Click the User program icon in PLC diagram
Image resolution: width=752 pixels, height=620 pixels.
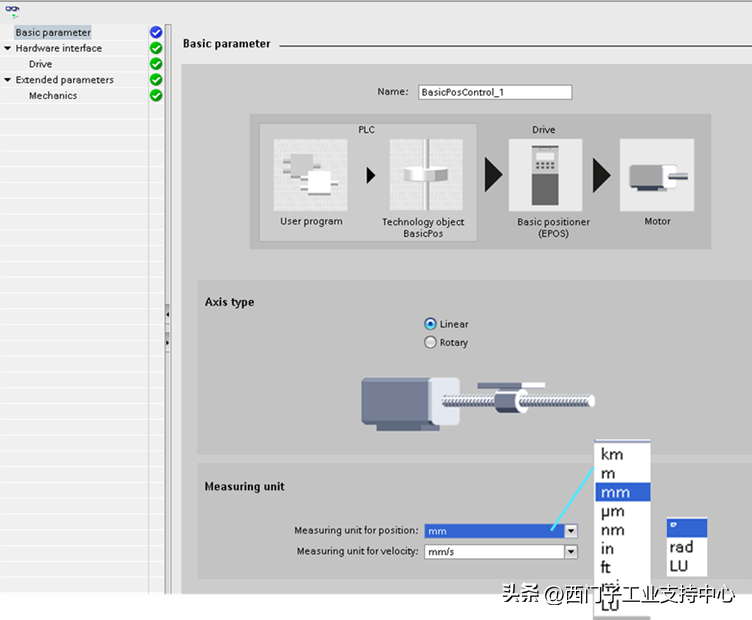tap(310, 175)
